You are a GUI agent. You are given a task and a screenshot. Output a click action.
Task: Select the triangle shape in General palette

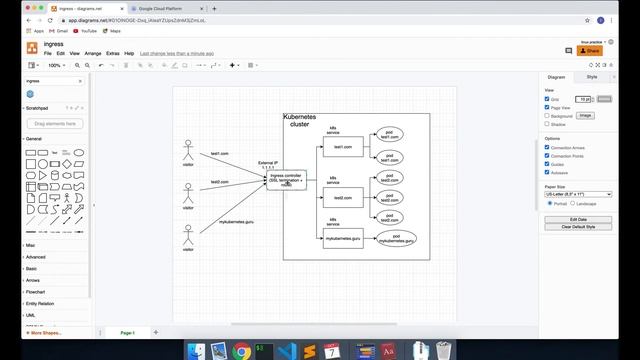[x=42, y=176]
